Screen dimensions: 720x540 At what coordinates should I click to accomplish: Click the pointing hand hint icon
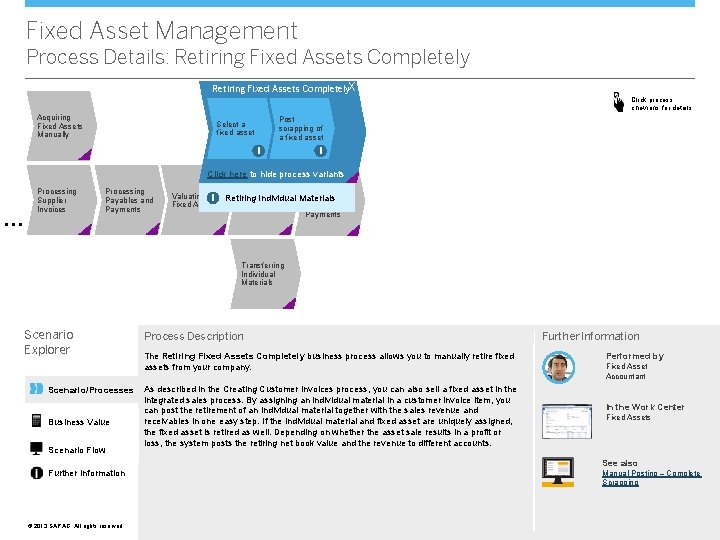pos(618,102)
